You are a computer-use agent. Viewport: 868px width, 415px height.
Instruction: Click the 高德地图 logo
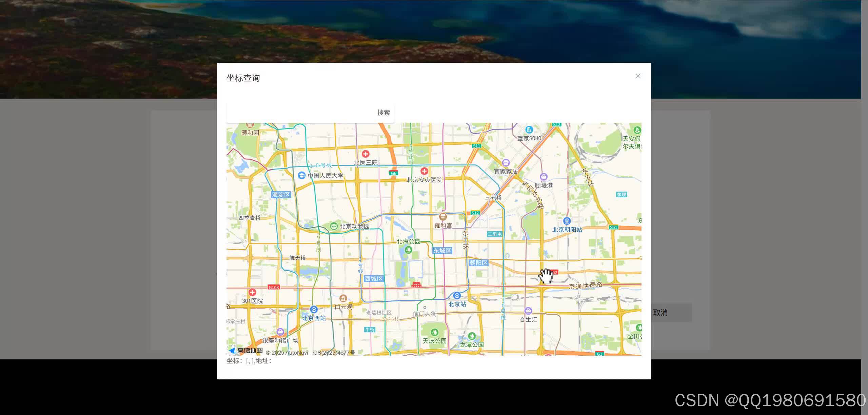(x=246, y=351)
